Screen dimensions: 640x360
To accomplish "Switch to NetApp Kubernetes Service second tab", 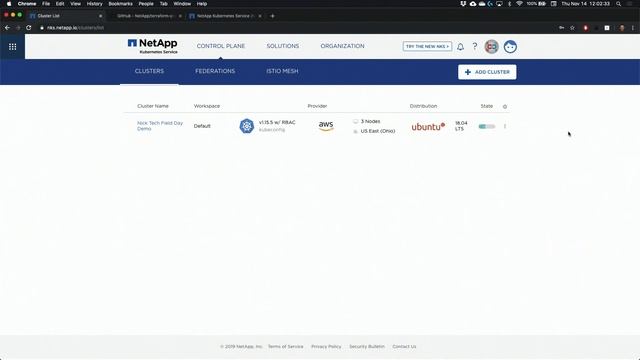I will (x=224, y=16).
